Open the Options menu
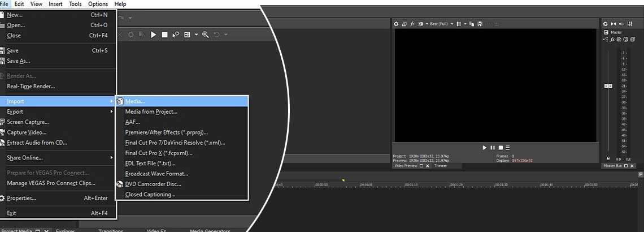The image size is (644, 232). tap(98, 4)
